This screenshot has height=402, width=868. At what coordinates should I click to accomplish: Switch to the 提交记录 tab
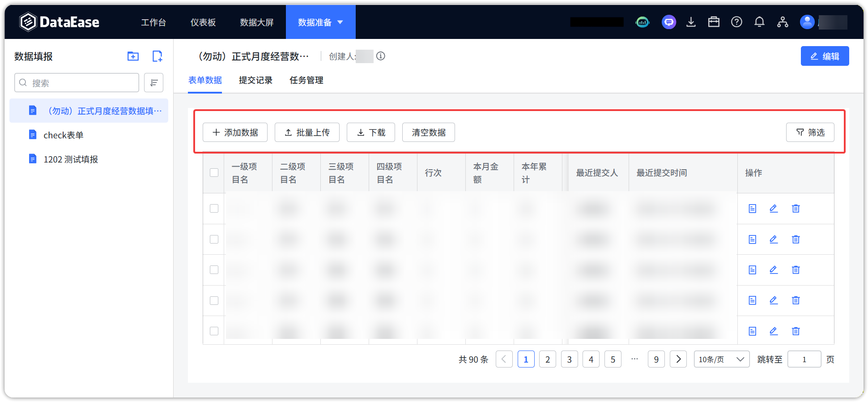click(255, 81)
